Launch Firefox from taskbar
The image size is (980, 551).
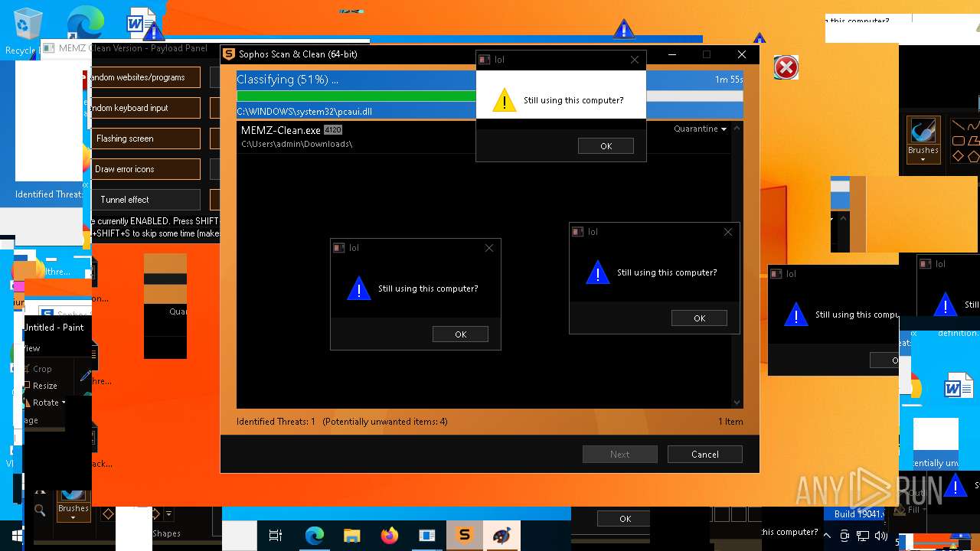[390, 536]
